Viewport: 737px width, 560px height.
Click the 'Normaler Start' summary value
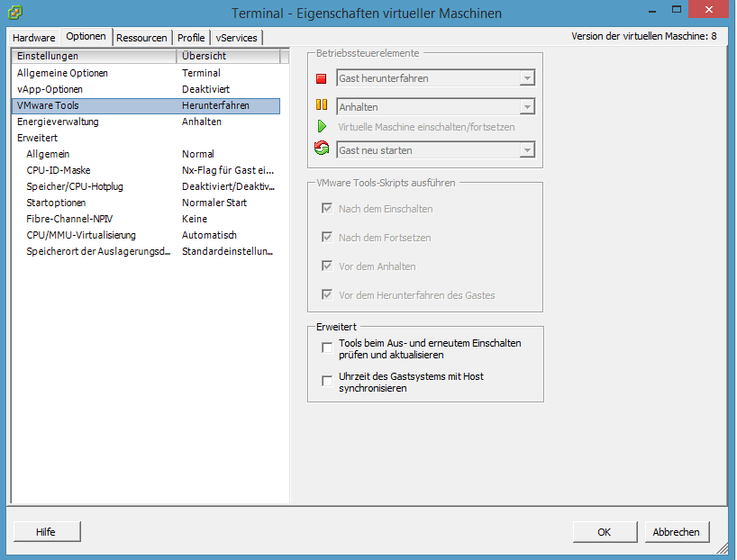(214, 203)
